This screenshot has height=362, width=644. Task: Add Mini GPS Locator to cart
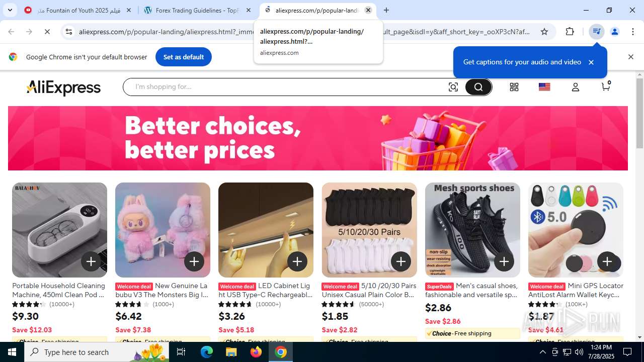click(607, 261)
